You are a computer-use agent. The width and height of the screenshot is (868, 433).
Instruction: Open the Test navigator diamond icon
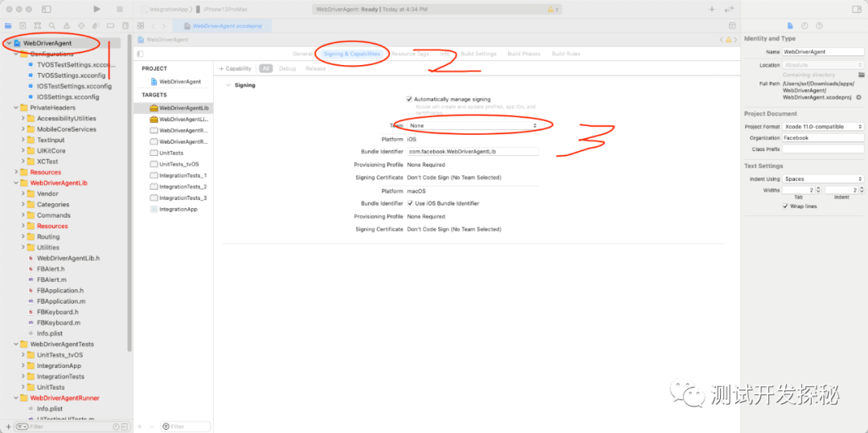point(81,26)
